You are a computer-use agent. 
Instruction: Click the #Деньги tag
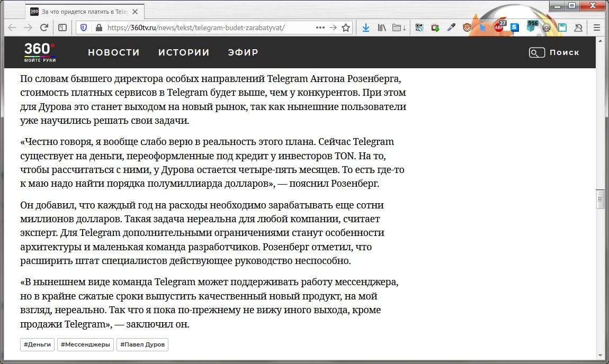37,344
